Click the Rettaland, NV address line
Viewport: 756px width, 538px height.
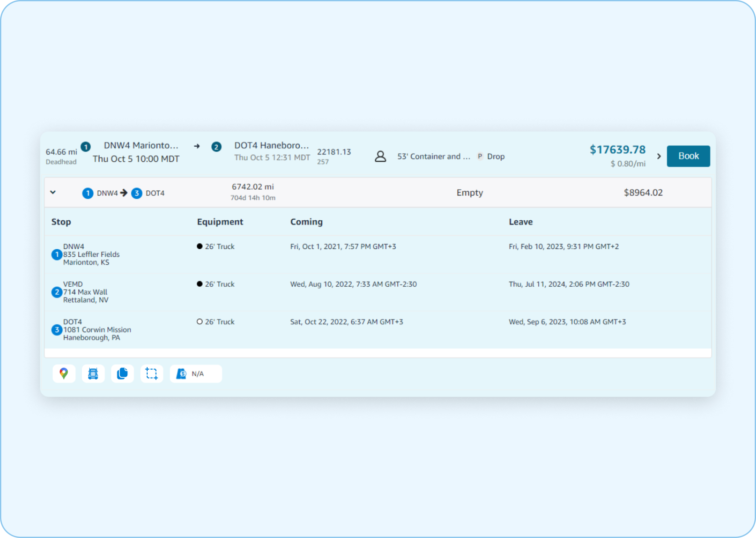[x=86, y=300]
